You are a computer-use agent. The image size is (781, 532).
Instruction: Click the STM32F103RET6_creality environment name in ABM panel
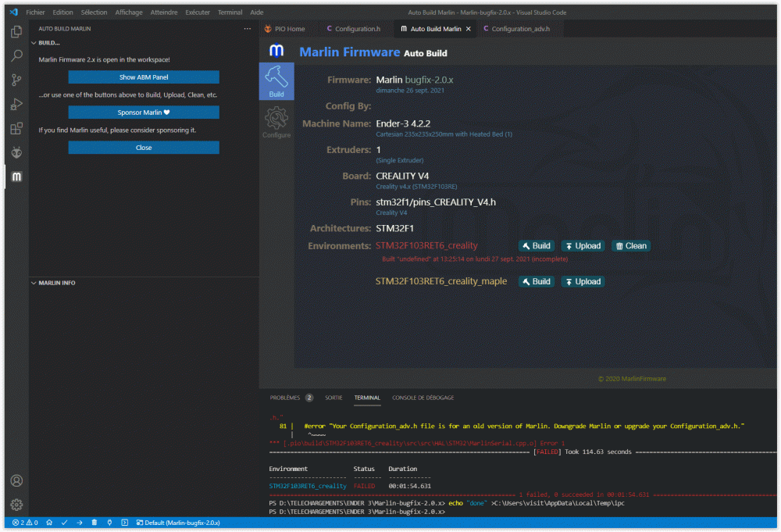tap(426, 245)
